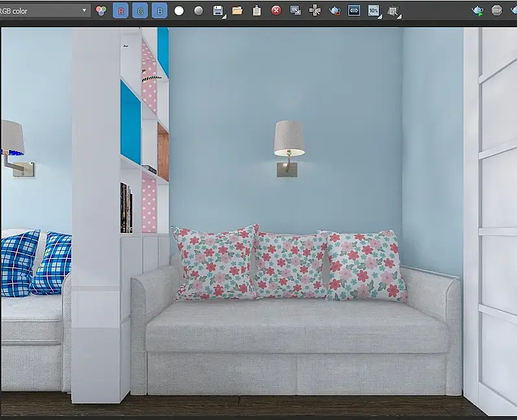Clear the image with red X icon
This screenshot has height=420, width=517.
[x=276, y=11]
